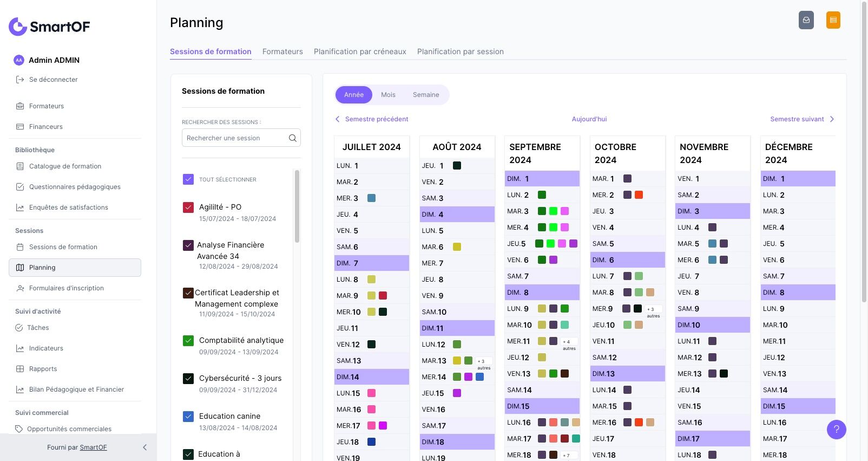Click the SmartOF logo icon
This screenshot has height=461, width=868.
pyautogui.click(x=18, y=27)
